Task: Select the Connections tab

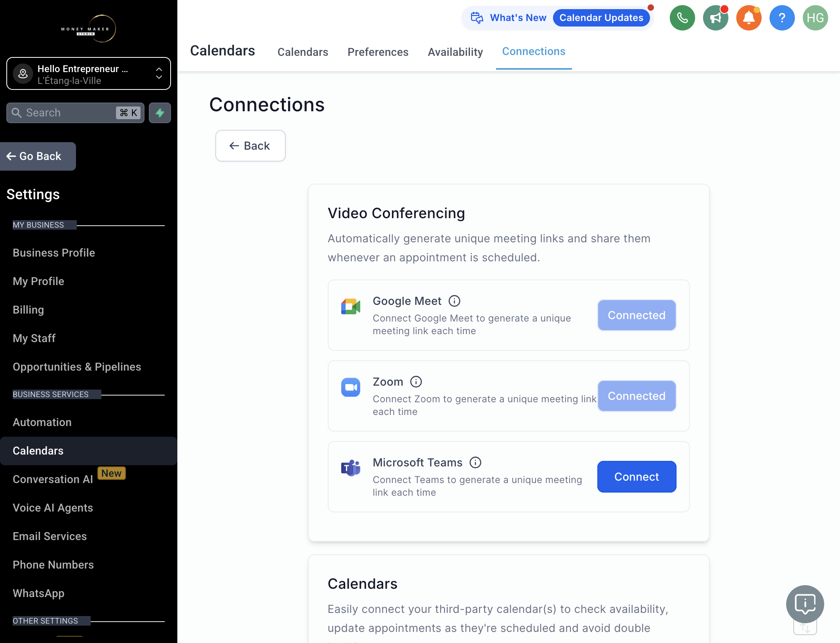Action: point(534,51)
